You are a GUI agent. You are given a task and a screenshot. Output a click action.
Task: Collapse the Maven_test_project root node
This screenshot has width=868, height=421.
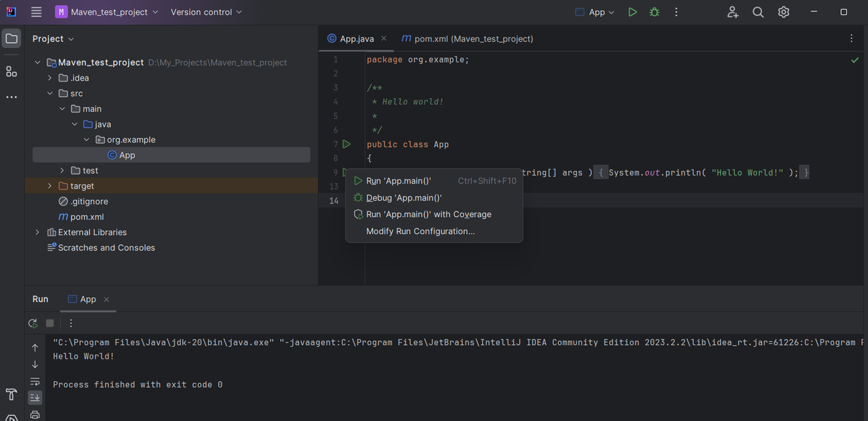tap(37, 62)
